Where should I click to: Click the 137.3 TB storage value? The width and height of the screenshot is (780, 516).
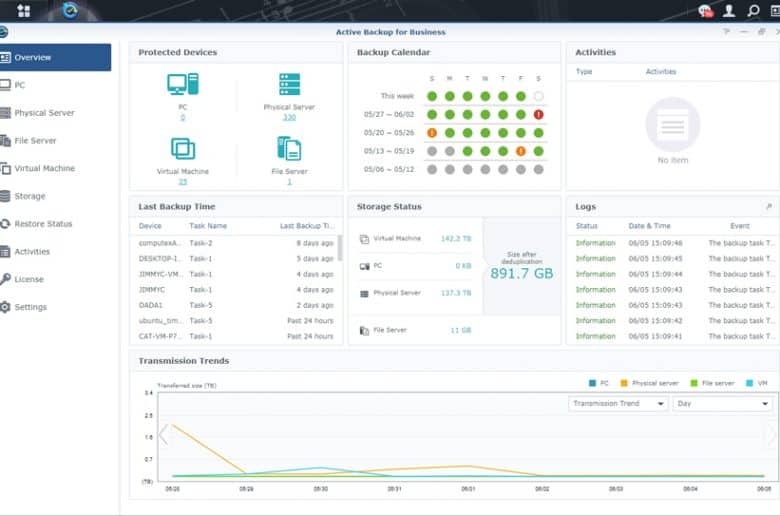456,293
